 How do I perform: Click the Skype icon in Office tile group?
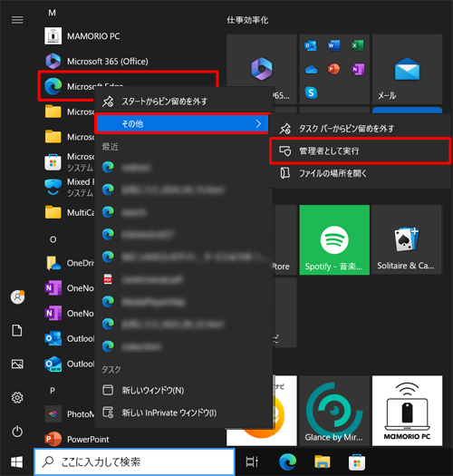tap(311, 92)
